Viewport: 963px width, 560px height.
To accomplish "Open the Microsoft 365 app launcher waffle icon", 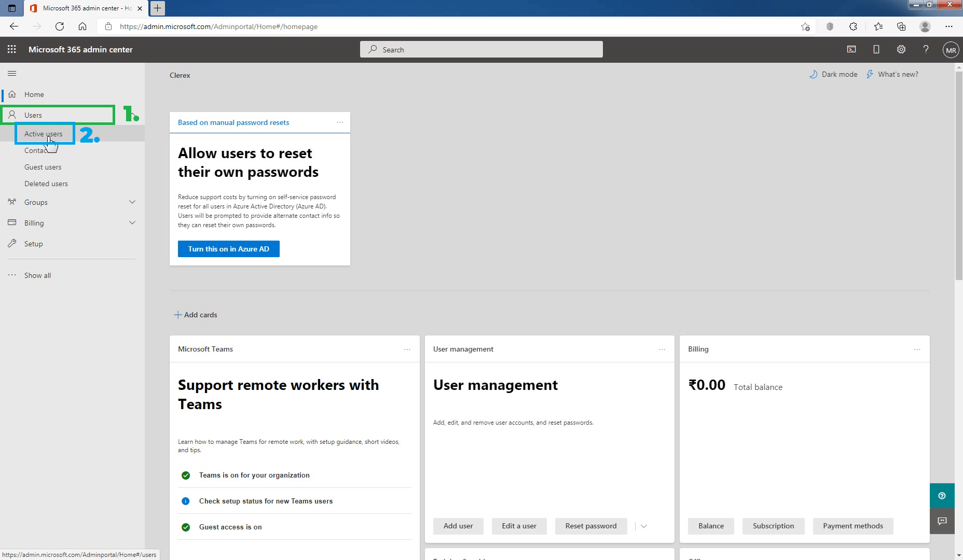I will [x=11, y=49].
